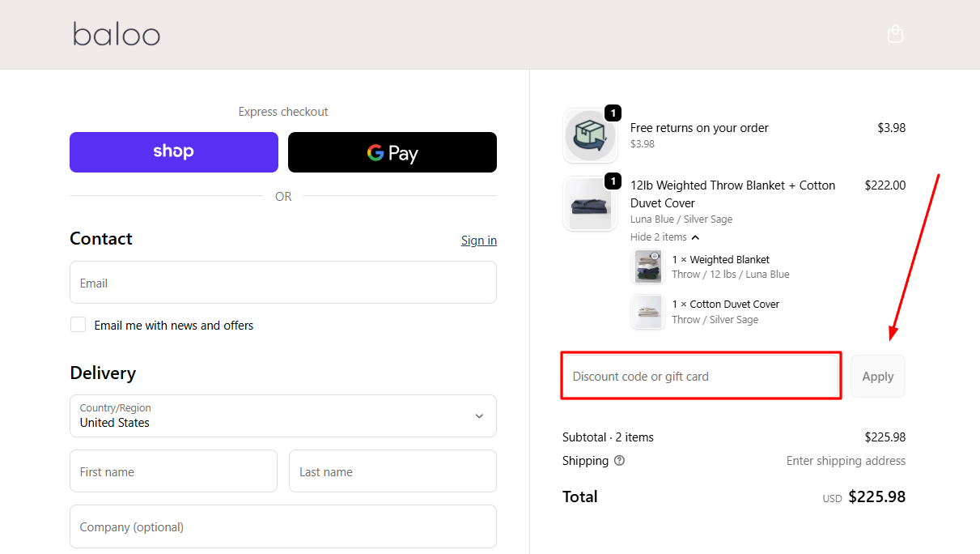
Task: Pay with Shop express checkout
Action: 174,152
